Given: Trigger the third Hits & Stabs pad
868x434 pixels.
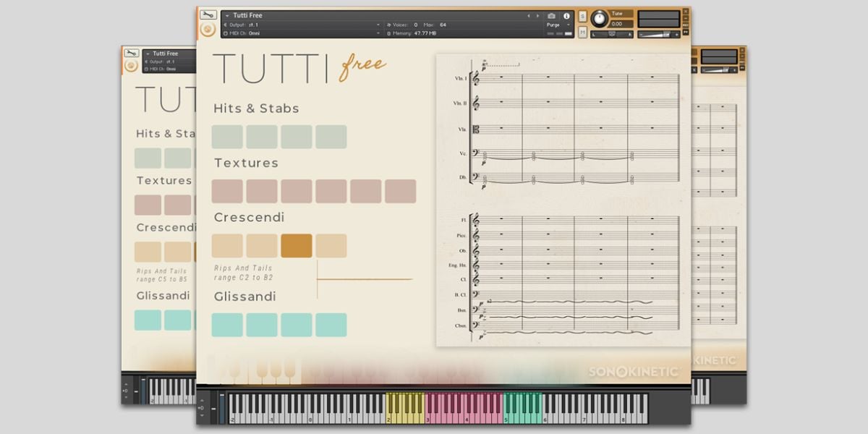Looking at the screenshot, I should tap(297, 137).
